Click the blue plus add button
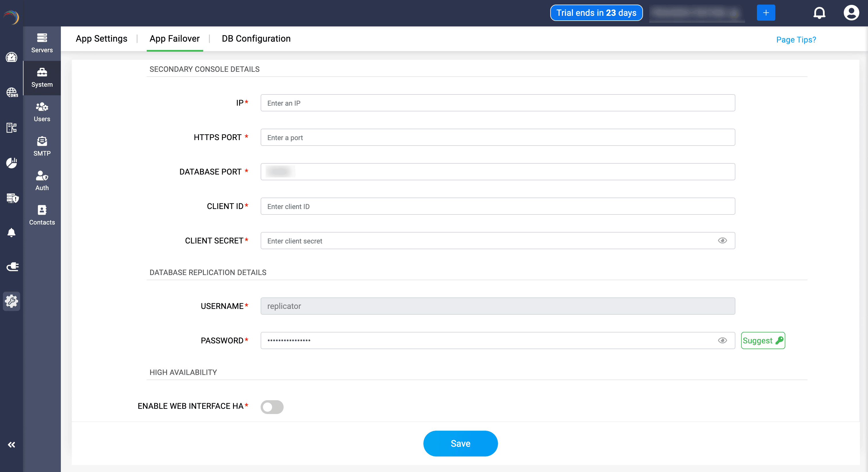The image size is (868, 472). tap(766, 13)
